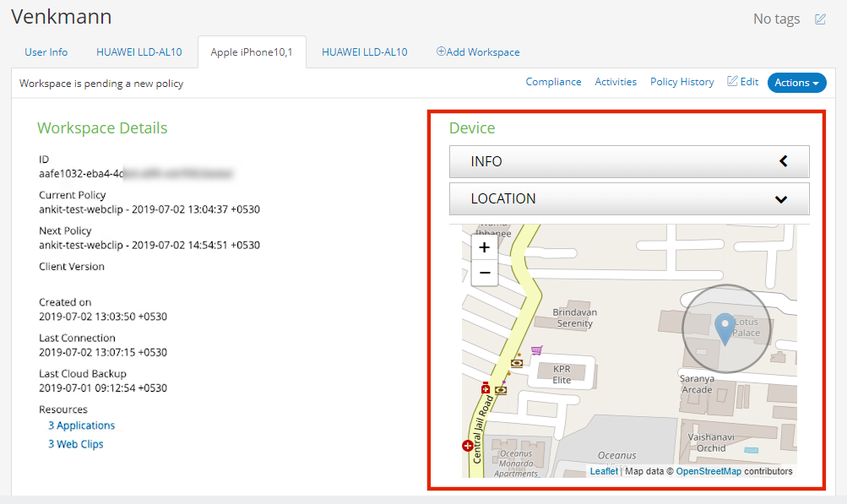Click the Add Workspace plus icon

[x=443, y=51]
